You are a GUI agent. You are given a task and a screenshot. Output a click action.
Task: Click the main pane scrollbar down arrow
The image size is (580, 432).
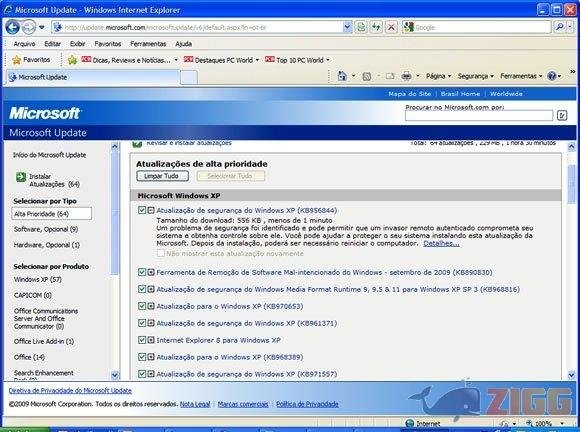pos(571,375)
